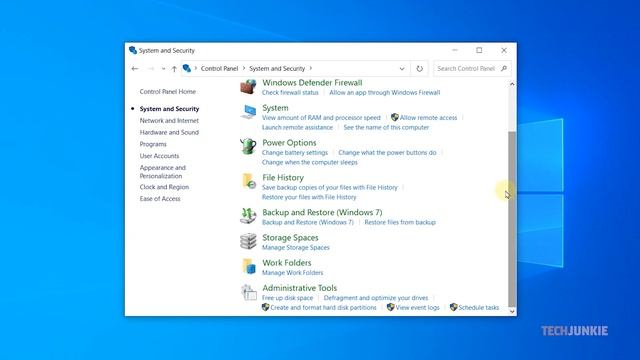
Task: Click the System and Security title bar icon
Action: click(x=133, y=50)
